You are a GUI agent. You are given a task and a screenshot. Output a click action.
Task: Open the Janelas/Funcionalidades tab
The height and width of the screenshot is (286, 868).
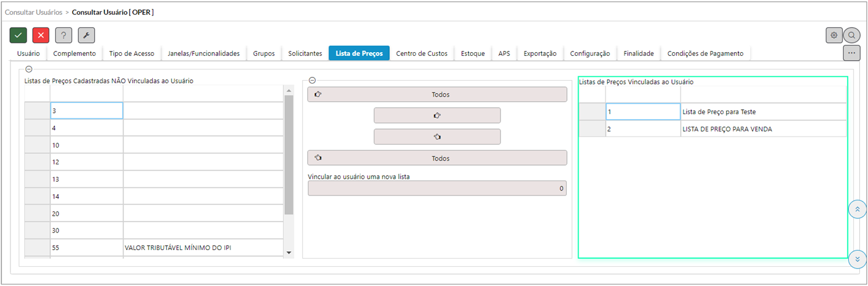(204, 54)
